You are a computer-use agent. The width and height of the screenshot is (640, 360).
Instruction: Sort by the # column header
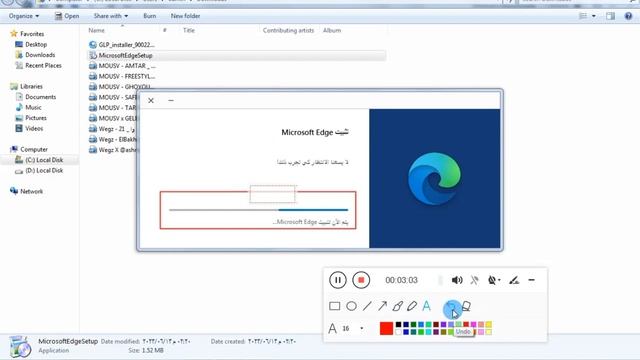[x=164, y=30]
